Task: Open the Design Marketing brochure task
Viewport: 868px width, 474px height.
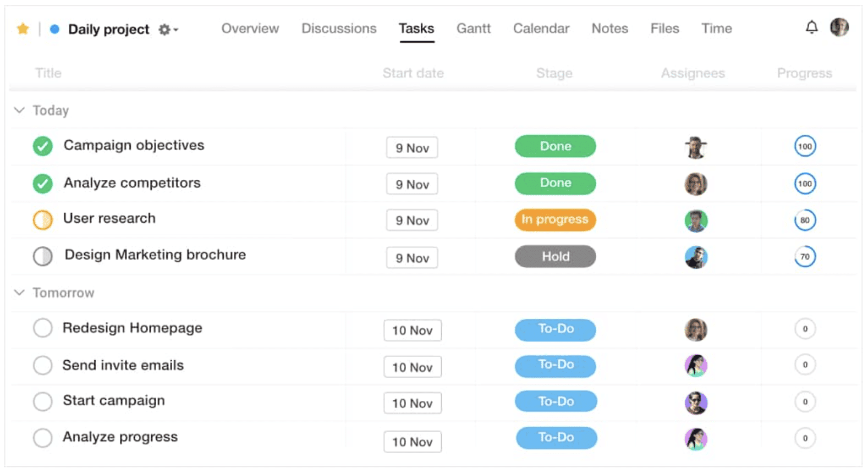Action: click(x=155, y=255)
